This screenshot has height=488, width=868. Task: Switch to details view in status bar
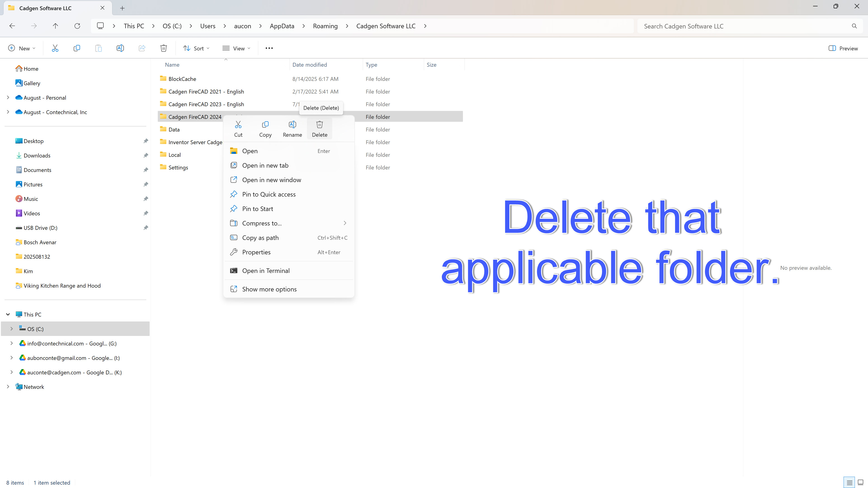pos(849,482)
